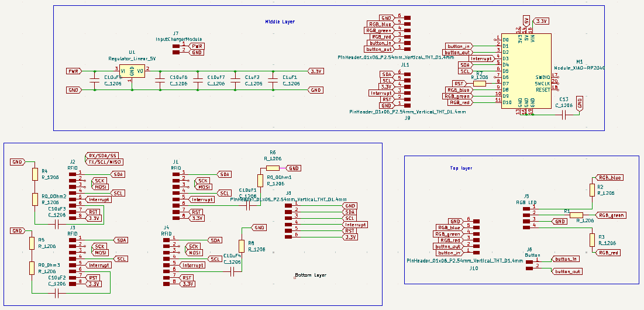Click the SWDIO pin name on M1
The height and width of the screenshot is (310, 644).
pyautogui.click(x=543, y=77)
